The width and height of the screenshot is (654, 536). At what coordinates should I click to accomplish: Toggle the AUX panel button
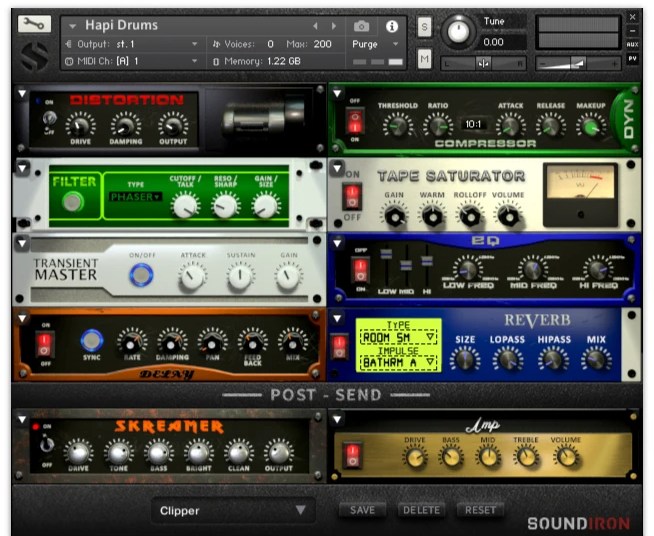click(x=632, y=44)
